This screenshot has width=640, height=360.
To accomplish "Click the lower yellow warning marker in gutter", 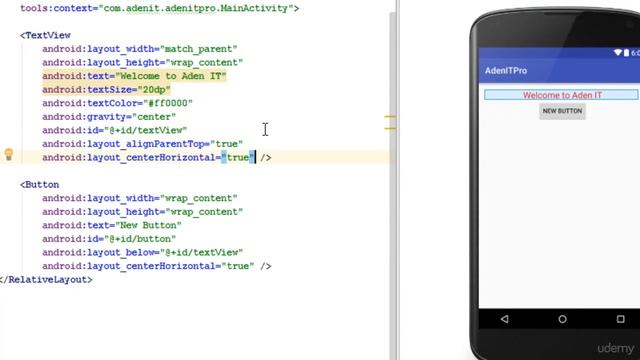I will (x=390, y=129).
